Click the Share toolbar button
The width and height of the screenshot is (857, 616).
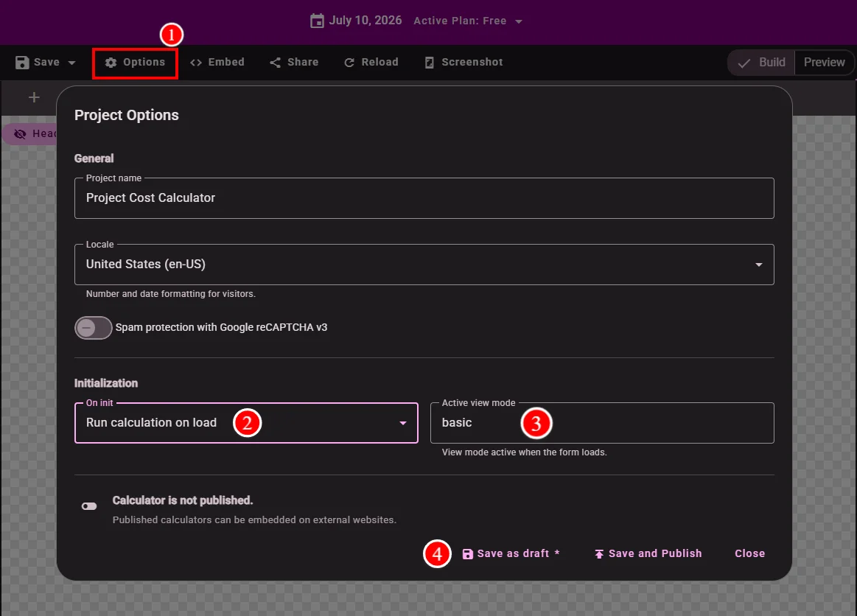click(294, 63)
